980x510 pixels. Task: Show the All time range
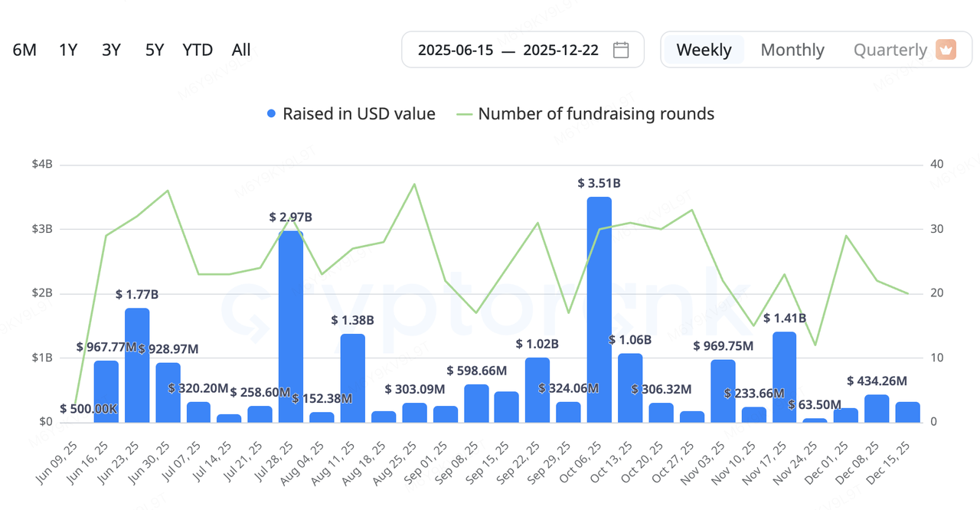click(241, 50)
